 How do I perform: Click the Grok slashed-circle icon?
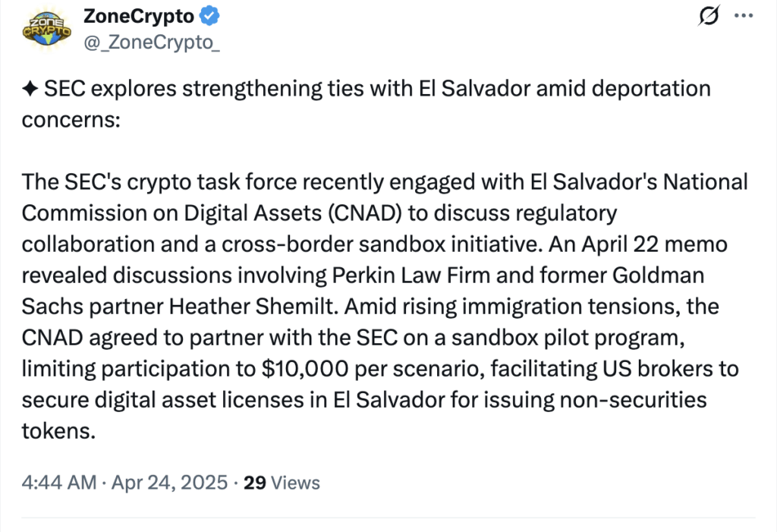click(709, 16)
